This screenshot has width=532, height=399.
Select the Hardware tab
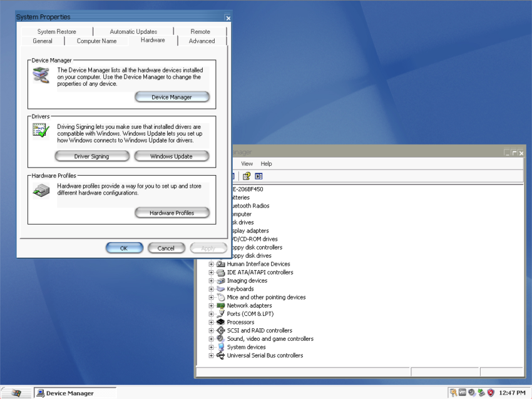tap(153, 40)
